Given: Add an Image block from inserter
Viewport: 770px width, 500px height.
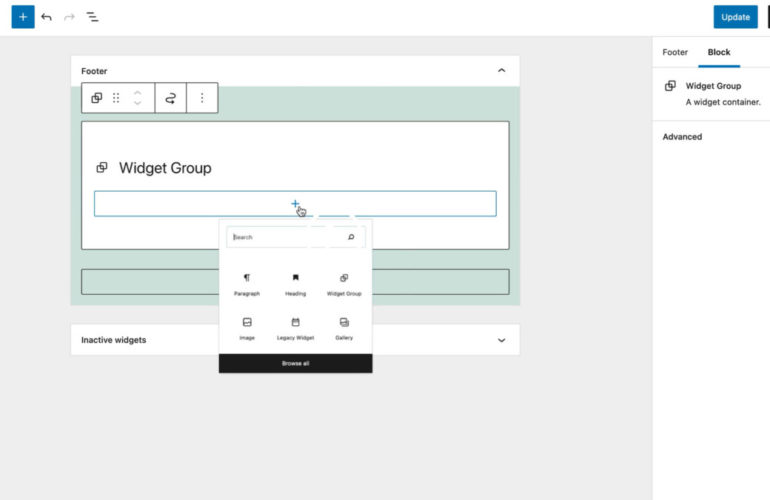Looking at the screenshot, I should pos(247,328).
